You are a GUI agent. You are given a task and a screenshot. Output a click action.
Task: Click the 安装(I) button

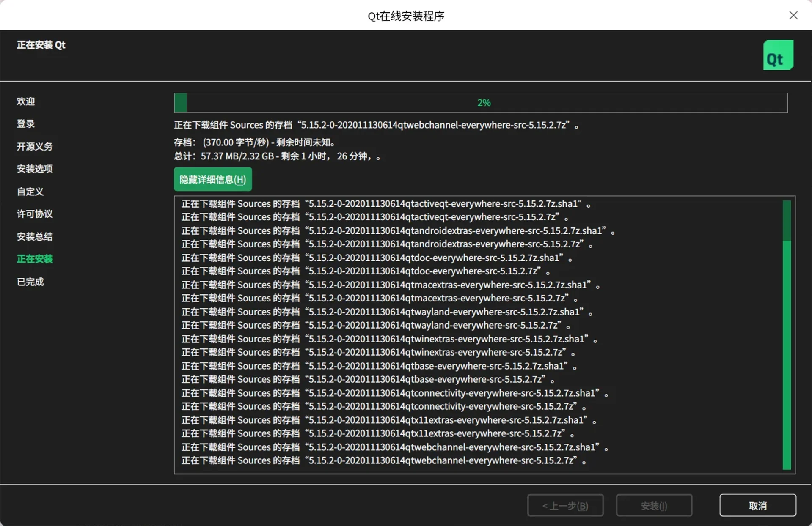pyautogui.click(x=653, y=505)
